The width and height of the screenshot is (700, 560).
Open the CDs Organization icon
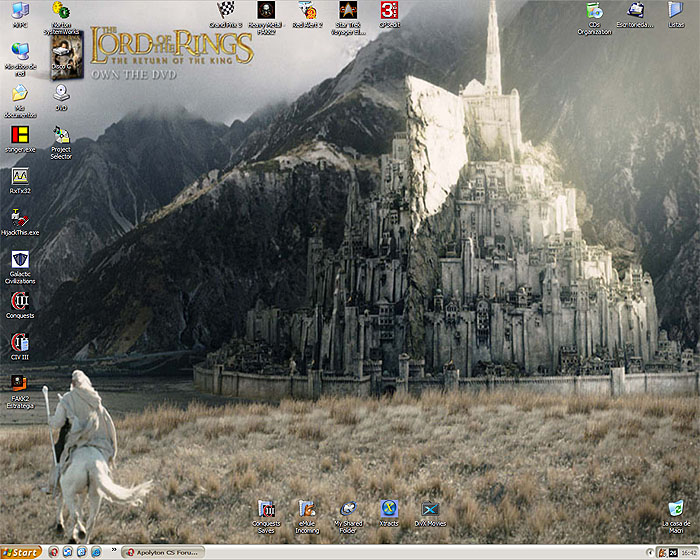click(x=594, y=11)
